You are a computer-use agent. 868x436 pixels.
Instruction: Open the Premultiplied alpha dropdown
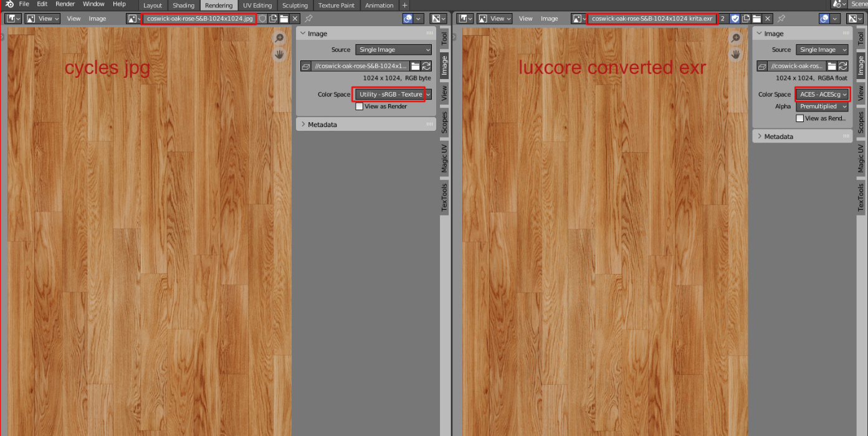(x=823, y=107)
